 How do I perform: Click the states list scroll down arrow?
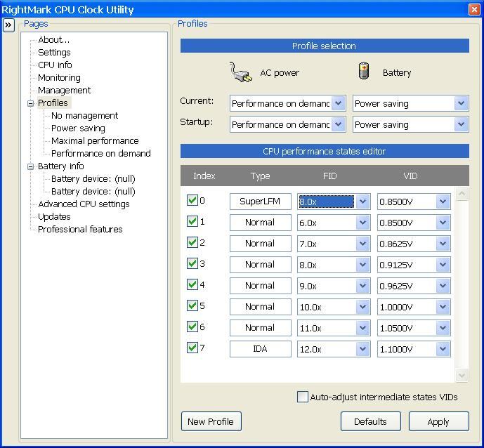tap(462, 376)
